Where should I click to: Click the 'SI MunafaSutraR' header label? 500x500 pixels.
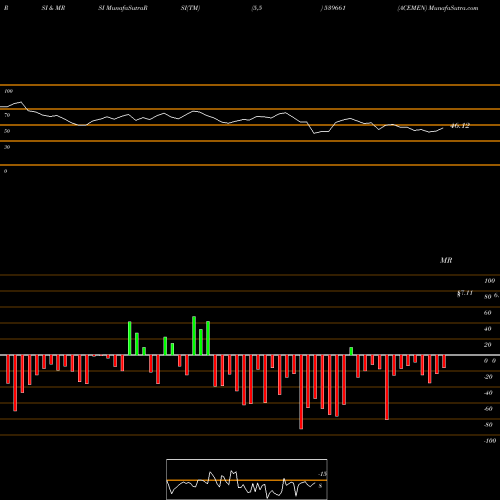coord(123,8)
